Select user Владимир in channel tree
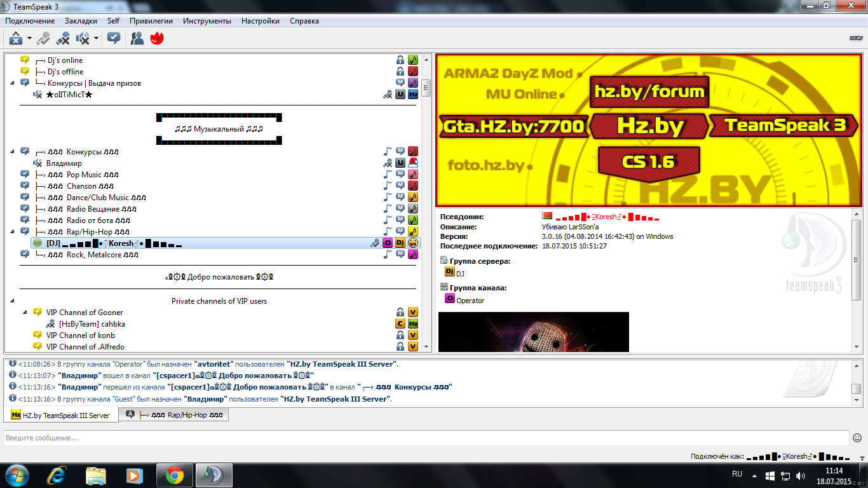Viewport: 868px width, 488px height. [64, 163]
